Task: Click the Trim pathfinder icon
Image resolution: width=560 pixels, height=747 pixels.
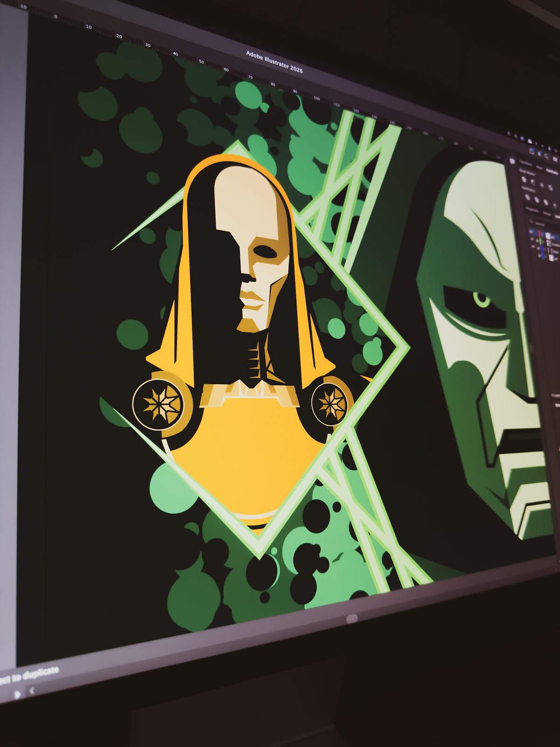Action: 537,200
